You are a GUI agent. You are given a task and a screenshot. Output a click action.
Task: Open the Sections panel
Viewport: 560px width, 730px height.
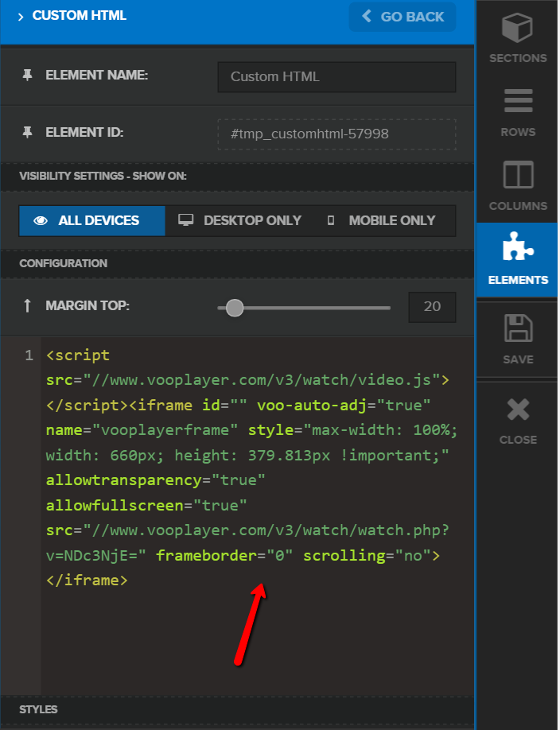(x=518, y=37)
